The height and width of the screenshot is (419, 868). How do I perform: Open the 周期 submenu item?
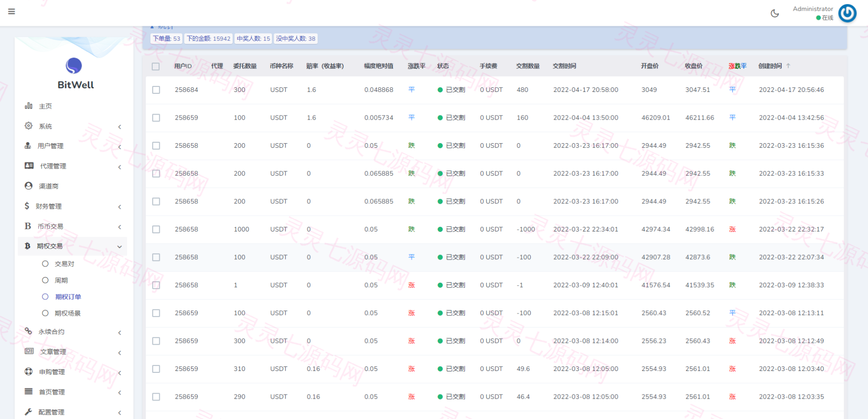[61, 280]
